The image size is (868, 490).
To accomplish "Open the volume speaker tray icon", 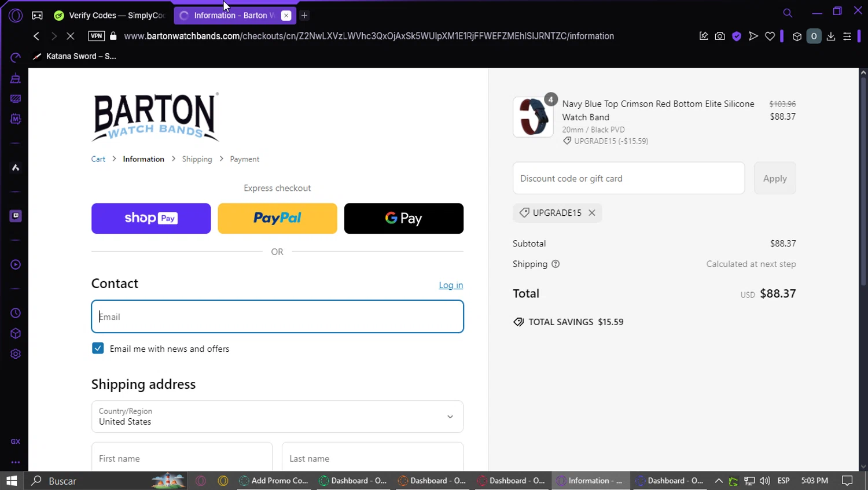I will (765, 481).
